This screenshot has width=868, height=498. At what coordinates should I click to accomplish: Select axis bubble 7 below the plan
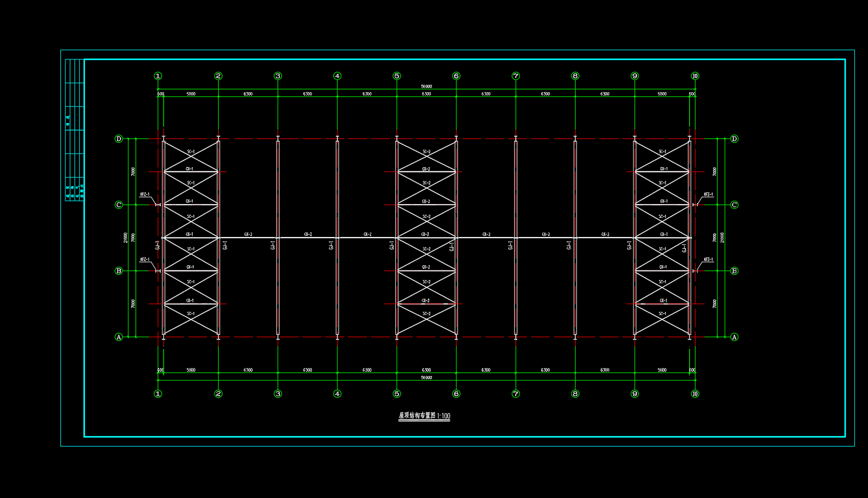[516, 394]
